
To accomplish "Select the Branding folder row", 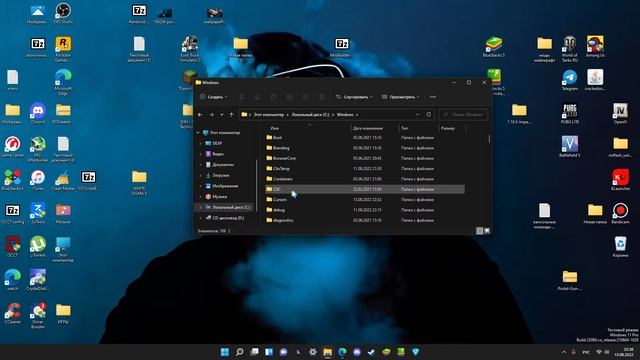I will click(364, 148).
